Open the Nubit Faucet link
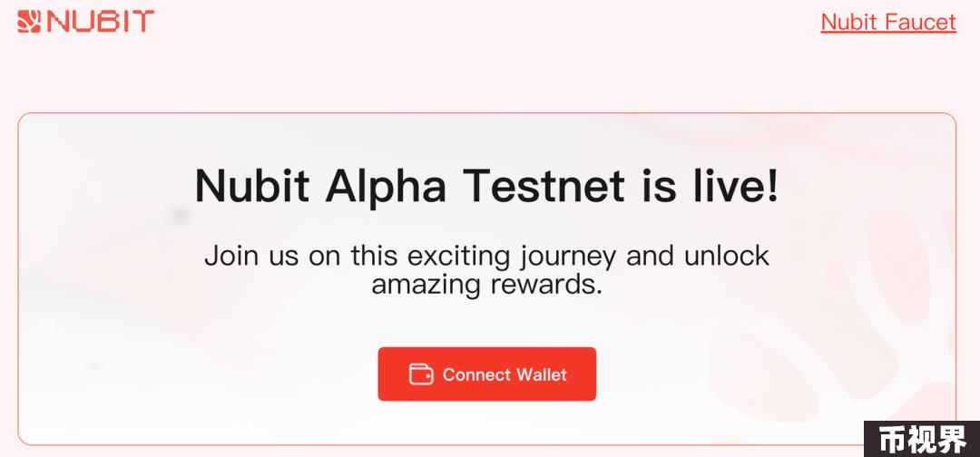Viewport: 980px width, 457px height. [x=888, y=22]
